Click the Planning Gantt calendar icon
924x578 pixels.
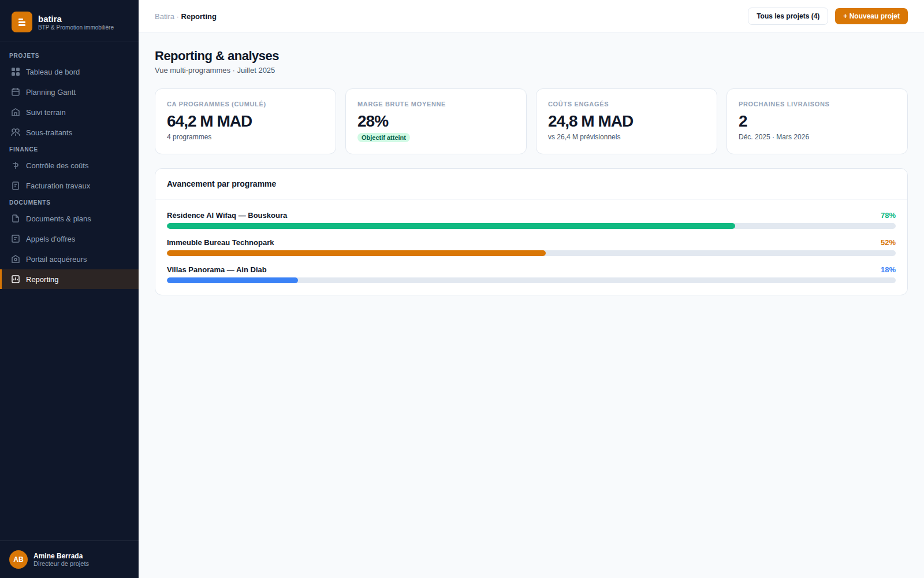(x=16, y=92)
